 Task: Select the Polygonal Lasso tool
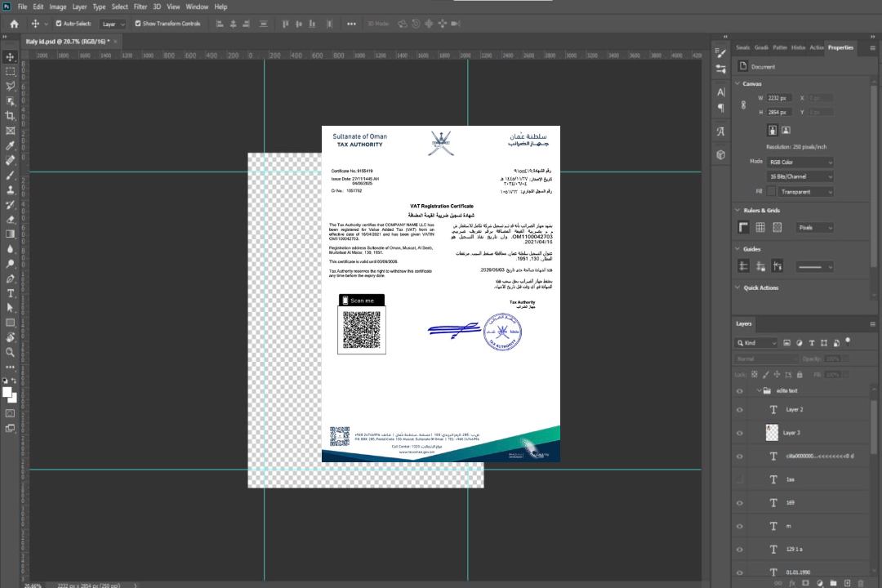10,86
